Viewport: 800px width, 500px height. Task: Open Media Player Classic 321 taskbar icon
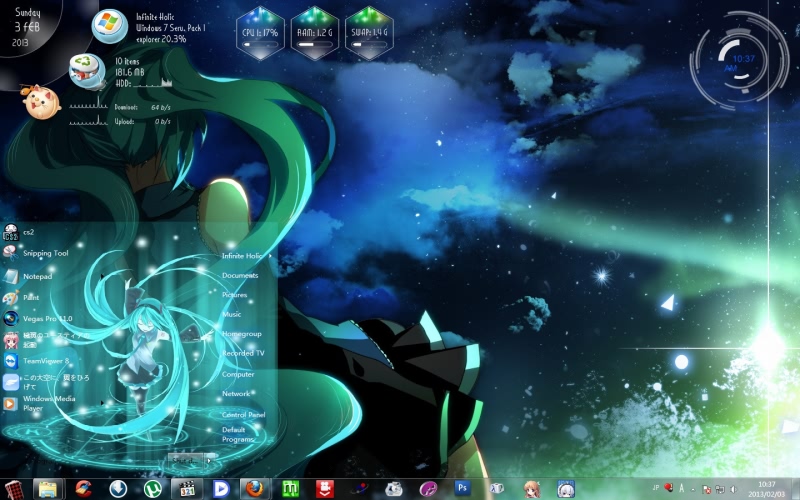point(187,489)
